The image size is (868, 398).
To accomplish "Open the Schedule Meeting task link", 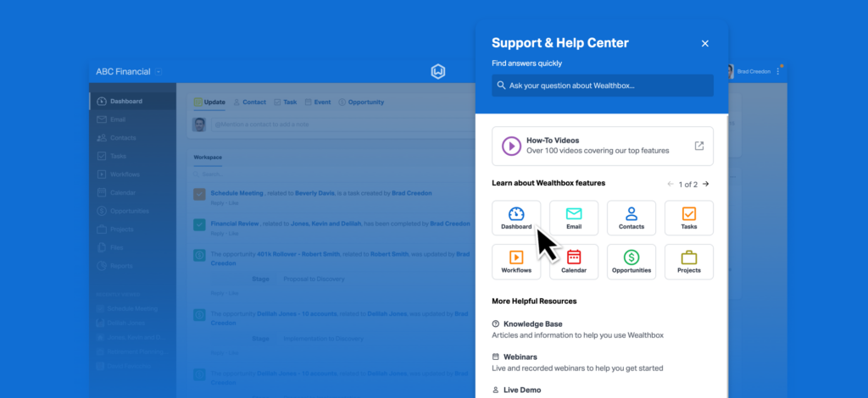I will [x=237, y=193].
